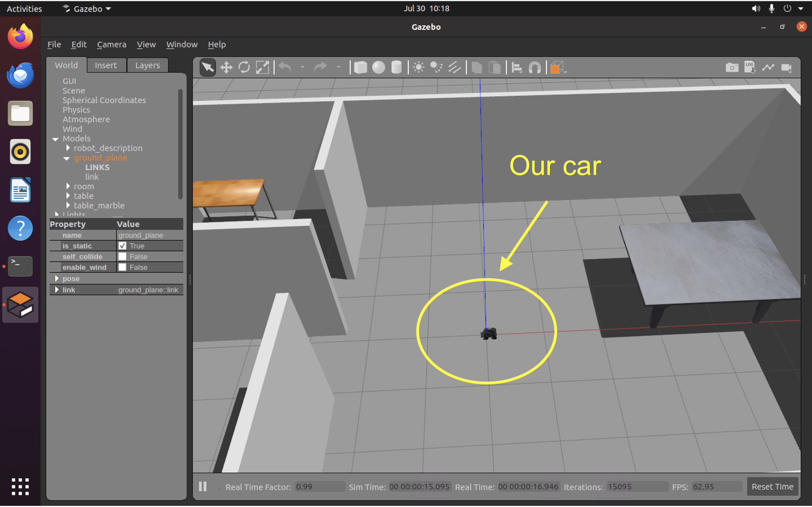
Task: Expand the robot_description model
Action: coord(68,148)
